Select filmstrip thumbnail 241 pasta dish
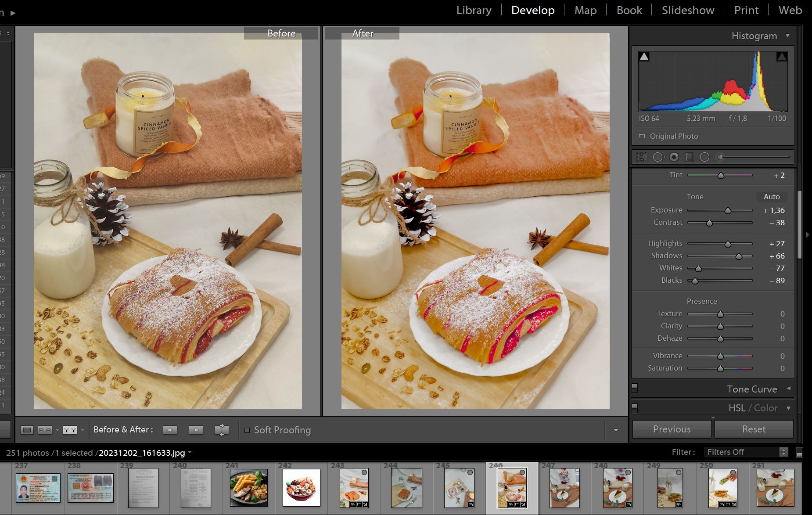The height and width of the screenshot is (515, 812). click(x=248, y=488)
